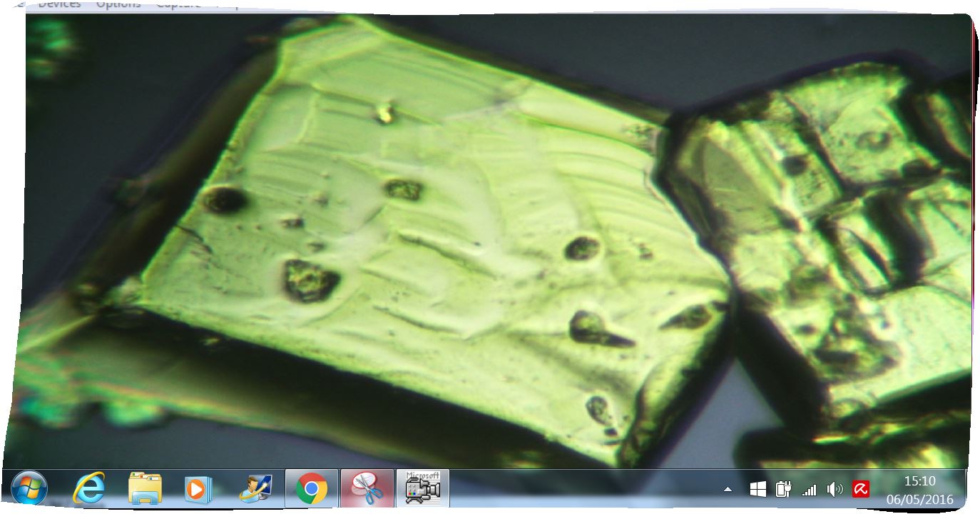Viewport: 980px width, 514px height.
Task: Click the taskbar clock showing 15:10
Action: pos(919,490)
